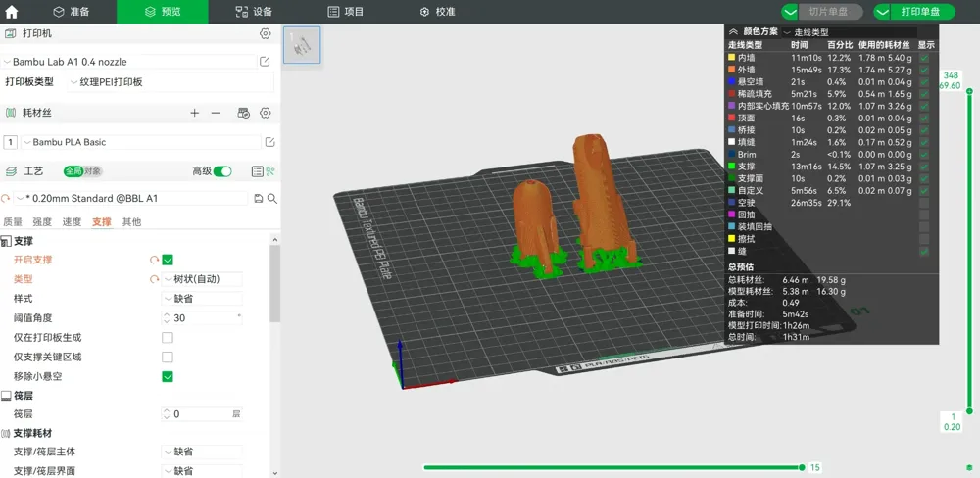Click the green process settings icon beside list

point(270,171)
